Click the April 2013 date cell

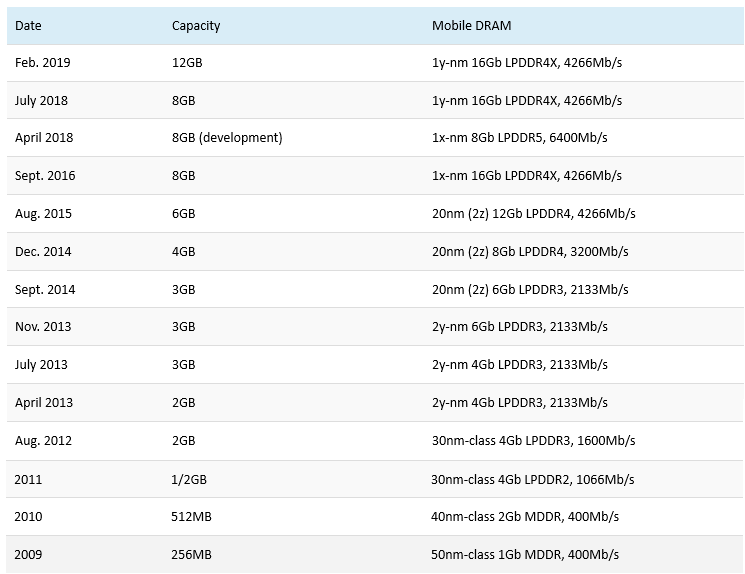coord(44,403)
